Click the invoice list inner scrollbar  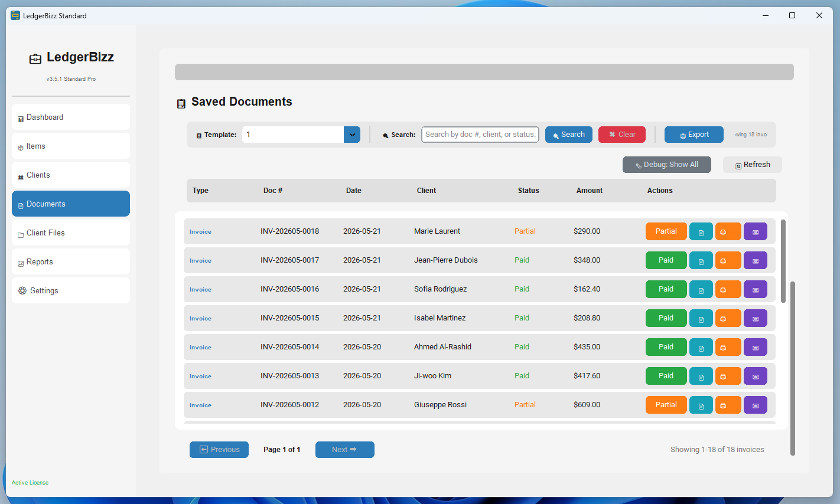click(x=783, y=261)
